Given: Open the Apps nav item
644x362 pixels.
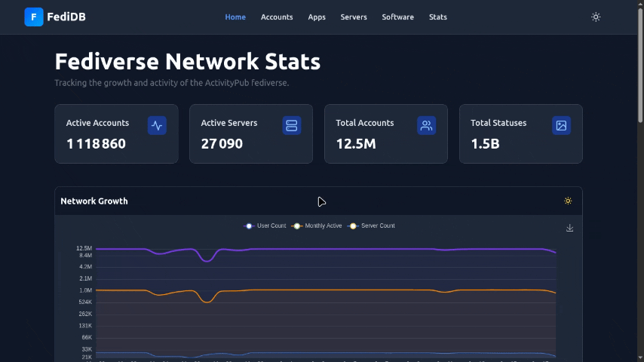Looking at the screenshot, I should [x=317, y=17].
